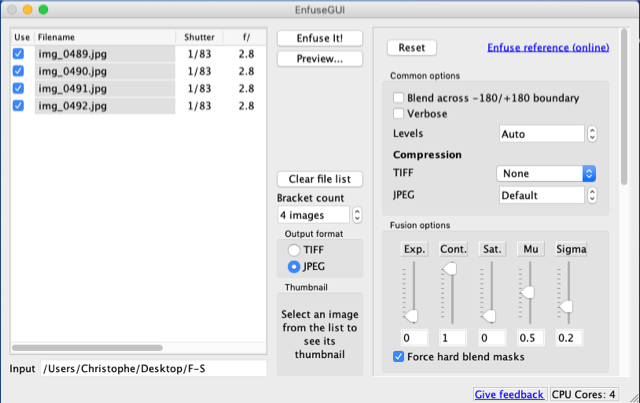Reset all enfuse options
This screenshot has width=640, height=403.
click(x=411, y=48)
